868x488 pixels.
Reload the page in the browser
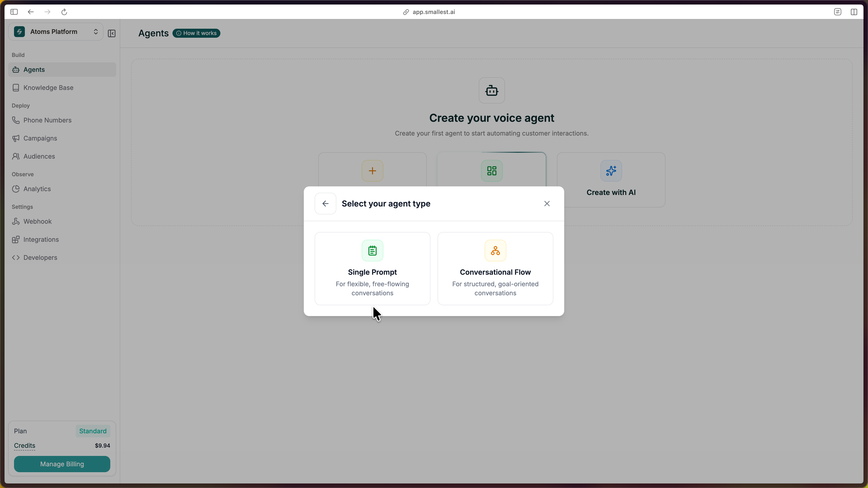[64, 12]
